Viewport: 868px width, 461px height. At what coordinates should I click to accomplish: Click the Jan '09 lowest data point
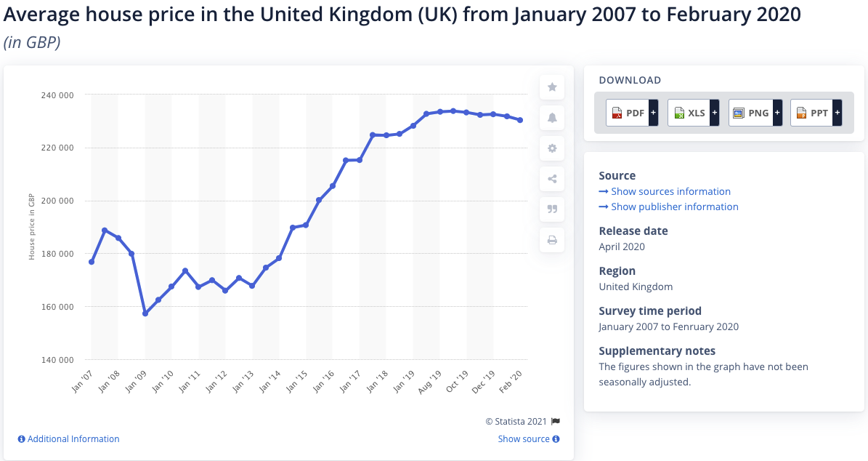click(x=145, y=313)
